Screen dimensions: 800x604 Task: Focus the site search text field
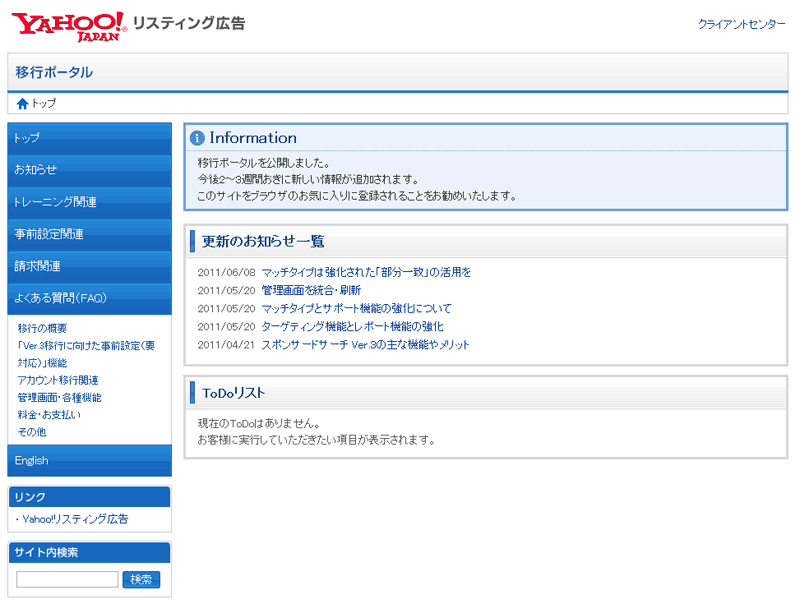pyautogui.click(x=67, y=580)
